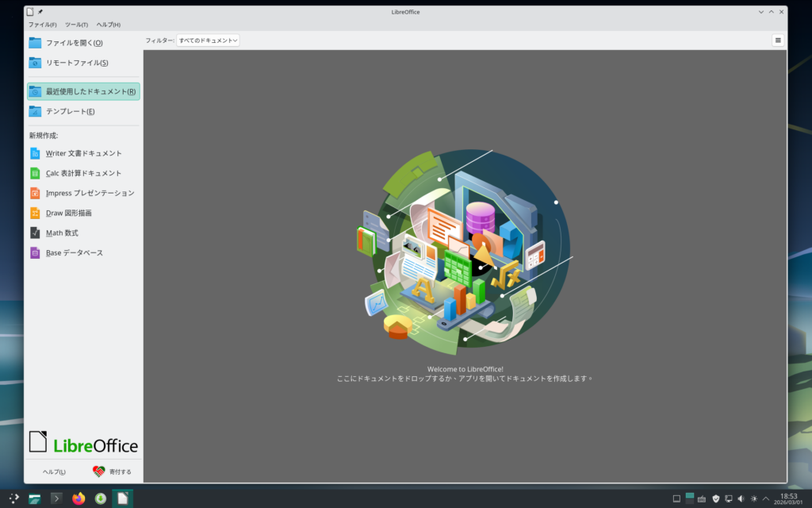Click the 寄付する heart icon
The image size is (812, 508).
pyautogui.click(x=99, y=471)
